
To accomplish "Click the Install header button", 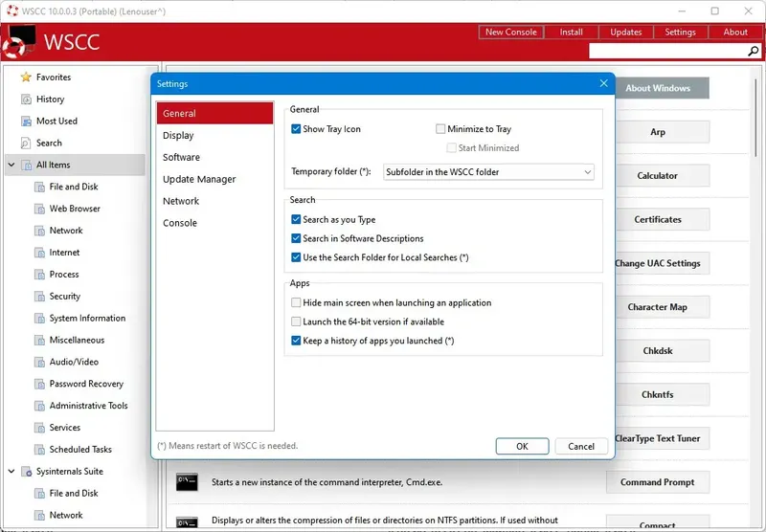I will coord(571,33).
